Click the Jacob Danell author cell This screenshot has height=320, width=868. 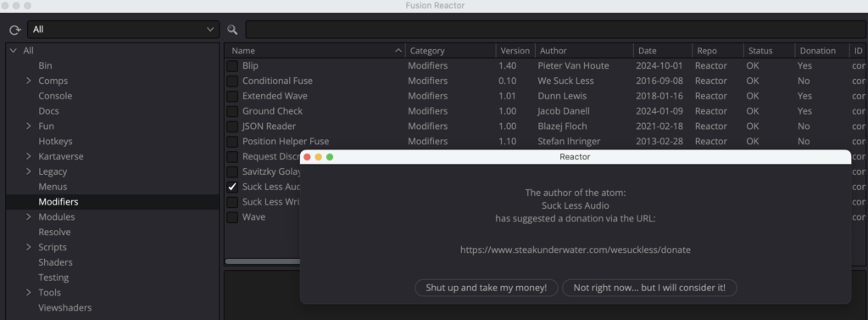pyautogui.click(x=564, y=111)
